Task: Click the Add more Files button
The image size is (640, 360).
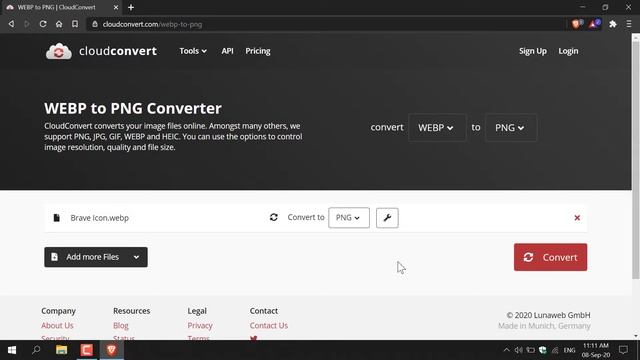Action: point(96,257)
